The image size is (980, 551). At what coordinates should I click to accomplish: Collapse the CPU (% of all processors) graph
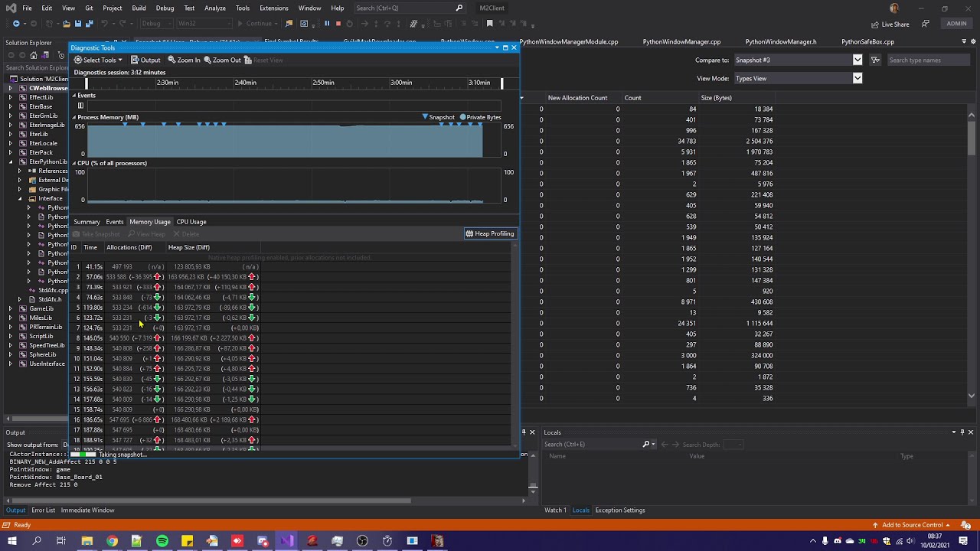coord(75,163)
